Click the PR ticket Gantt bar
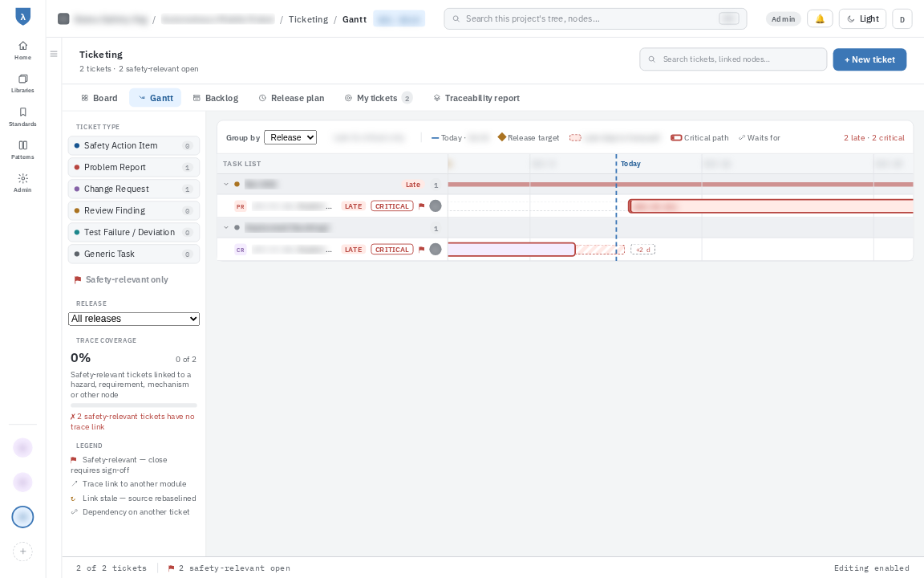Image resolution: width=924 pixels, height=578 pixels. click(771, 206)
